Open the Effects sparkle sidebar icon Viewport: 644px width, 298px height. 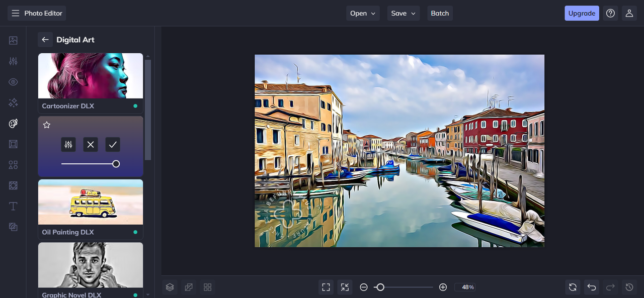pyautogui.click(x=13, y=103)
